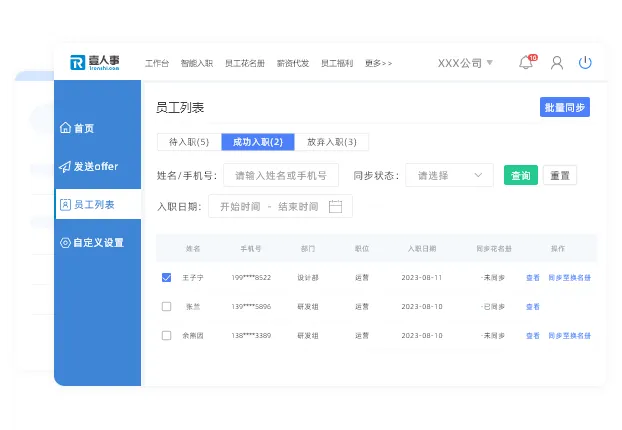Screen dimensions: 622x430
Task: Select 首页 in the sidebar
Action: pos(98,128)
